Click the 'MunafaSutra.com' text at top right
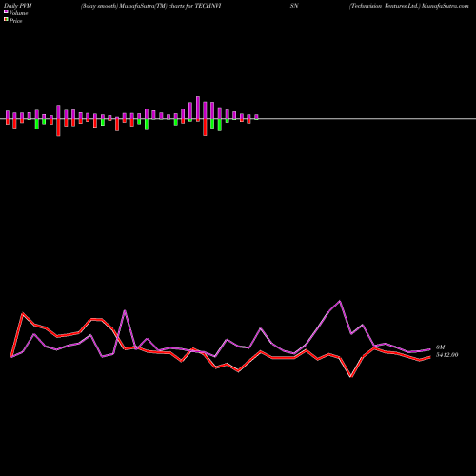 [x=446, y=6]
